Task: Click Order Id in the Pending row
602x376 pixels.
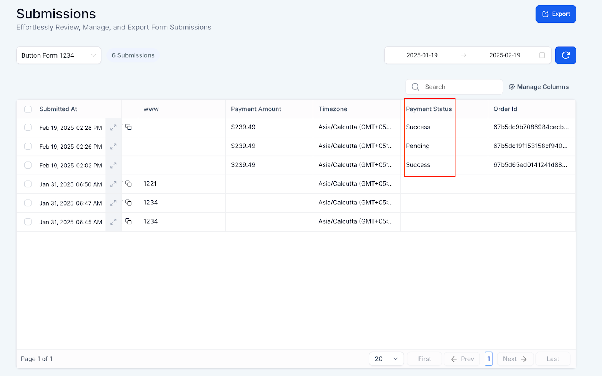Action: pyautogui.click(x=531, y=146)
